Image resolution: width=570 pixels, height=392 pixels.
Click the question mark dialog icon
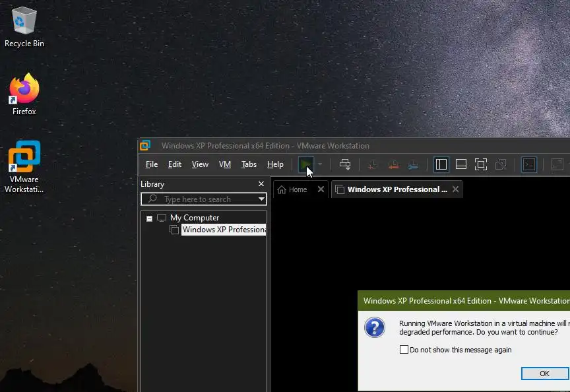pos(375,327)
